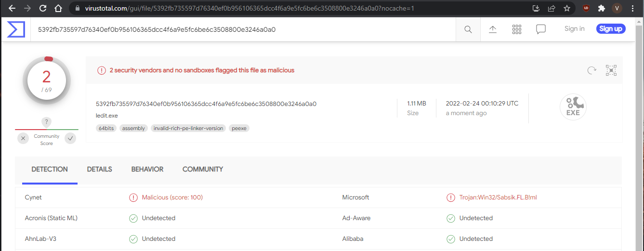Click Cynet Malicious (score: 100) result
The height and width of the screenshot is (251, 644).
point(172,198)
